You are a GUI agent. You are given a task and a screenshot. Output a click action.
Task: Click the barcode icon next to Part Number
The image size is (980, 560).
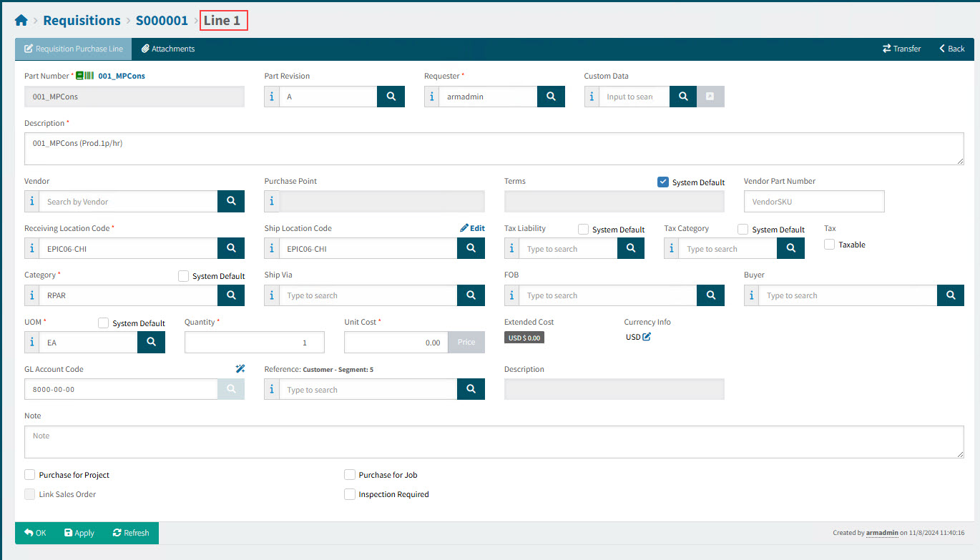[85, 76]
